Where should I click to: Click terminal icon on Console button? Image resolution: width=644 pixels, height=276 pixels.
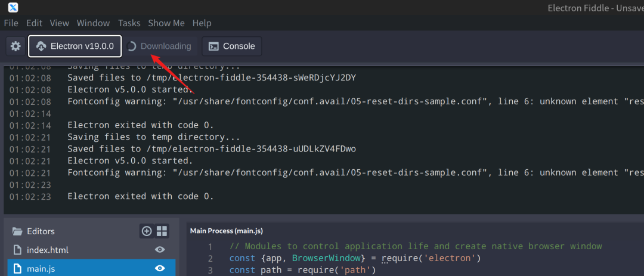click(213, 46)
